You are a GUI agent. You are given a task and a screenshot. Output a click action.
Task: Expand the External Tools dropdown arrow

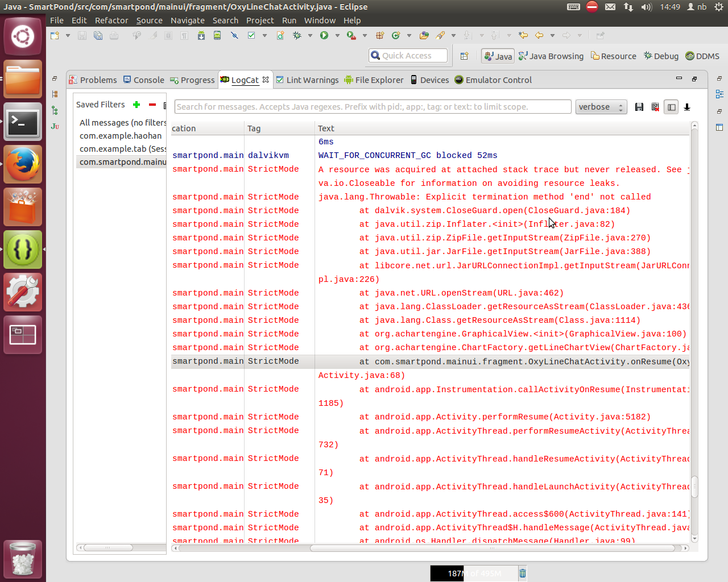click(x=365, y=35)
